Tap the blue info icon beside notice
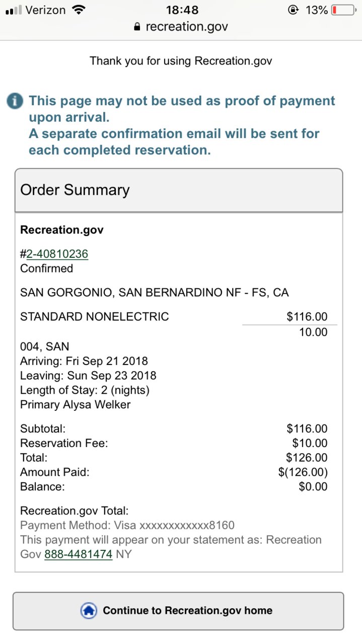Viewport: 362px width, 644px height. click(x=15, y=101)
